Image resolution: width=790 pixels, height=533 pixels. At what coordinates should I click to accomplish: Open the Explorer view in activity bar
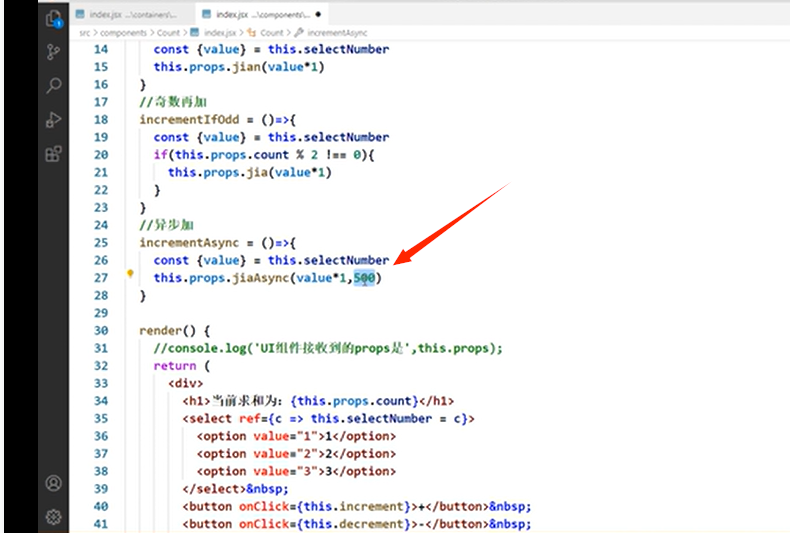point(54,19)
